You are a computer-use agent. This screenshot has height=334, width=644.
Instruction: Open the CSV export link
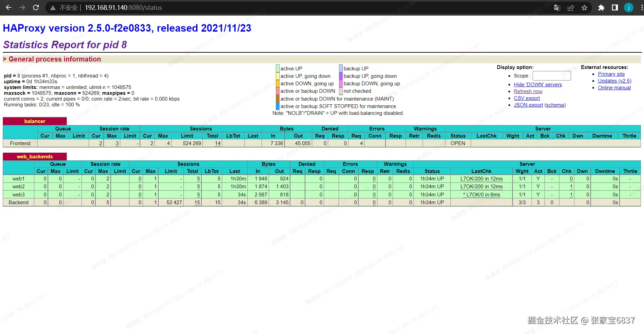pyautogui.click(x=527, y=98)
